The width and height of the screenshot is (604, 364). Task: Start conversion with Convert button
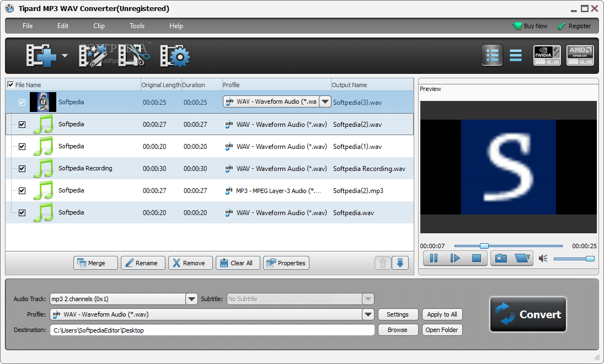pos(528,314)
